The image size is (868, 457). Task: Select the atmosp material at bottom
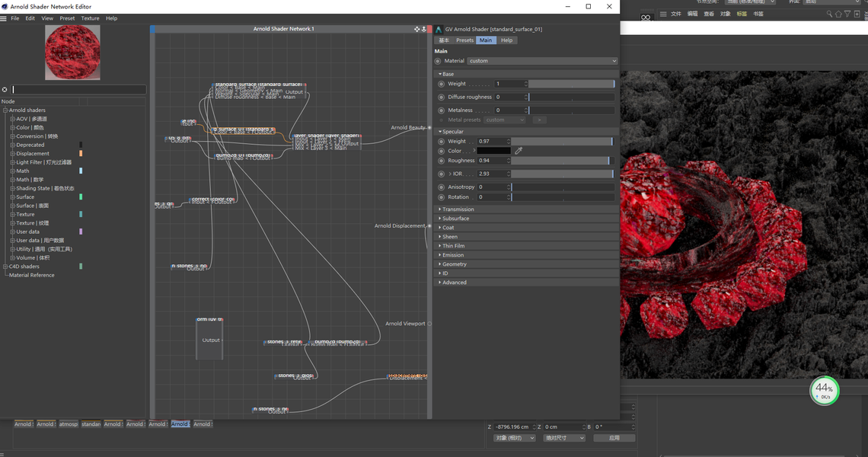tap(68, 424)
